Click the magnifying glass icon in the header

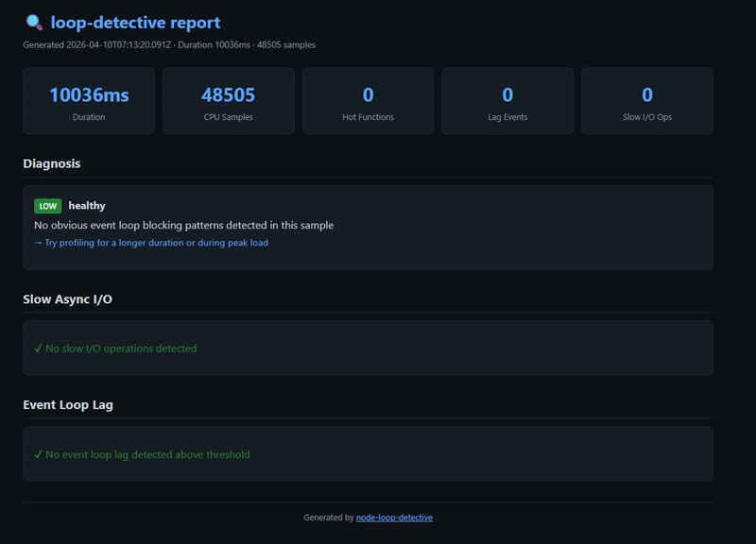34,23
